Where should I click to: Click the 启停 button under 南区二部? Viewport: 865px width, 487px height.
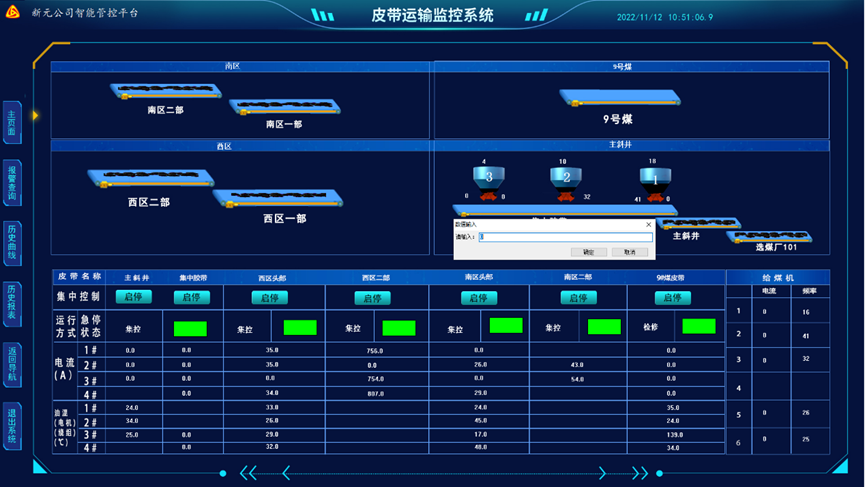point(579,298)
